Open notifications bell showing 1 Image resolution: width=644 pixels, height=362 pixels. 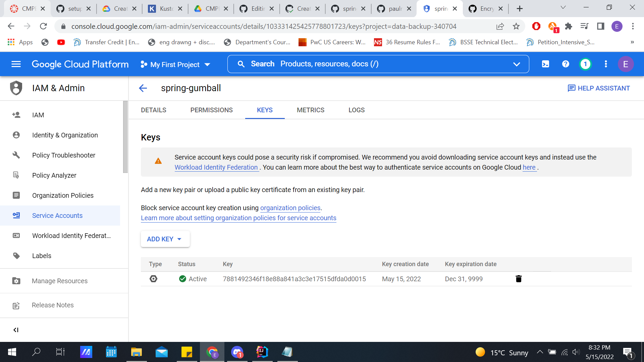tap(585, 64)
